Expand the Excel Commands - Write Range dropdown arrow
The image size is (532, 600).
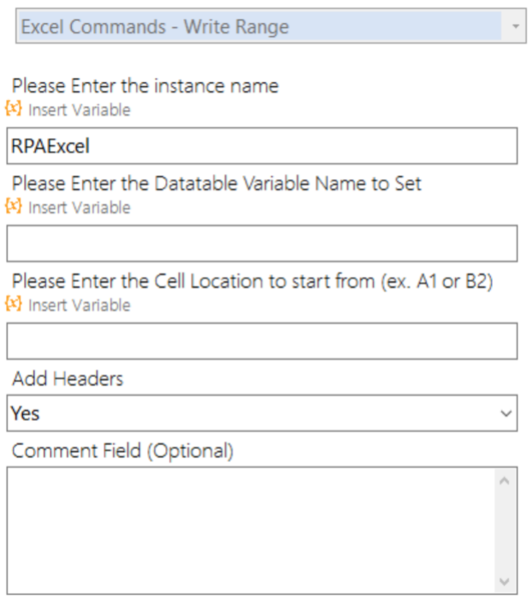516,26
